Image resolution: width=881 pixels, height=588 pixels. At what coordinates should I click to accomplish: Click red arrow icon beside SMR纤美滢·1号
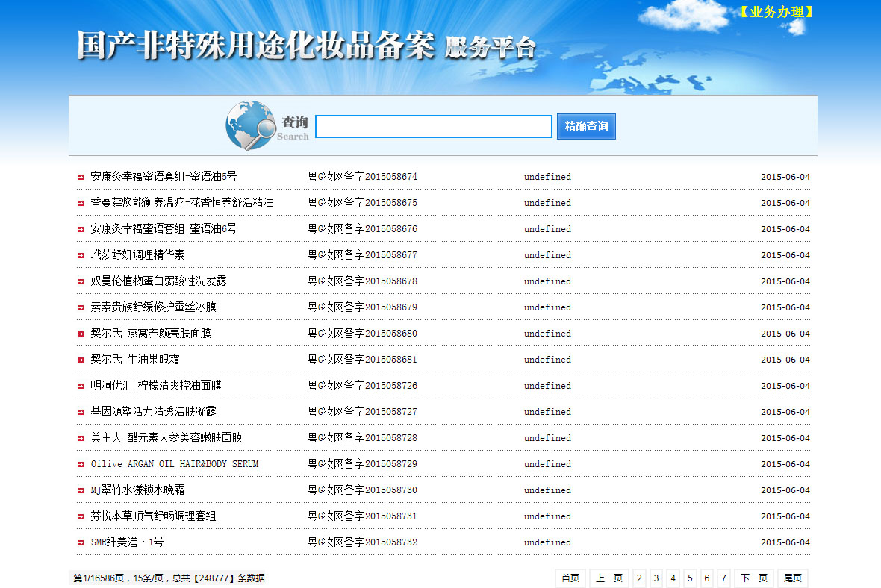(x=81, y=542)
